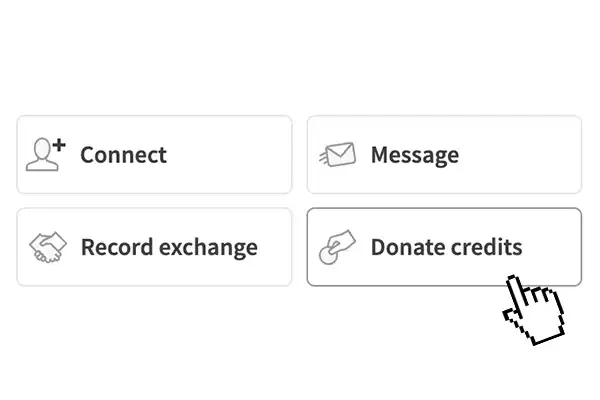Open the Message button
The width and height of the screenshot is (600, 400).
443,155
